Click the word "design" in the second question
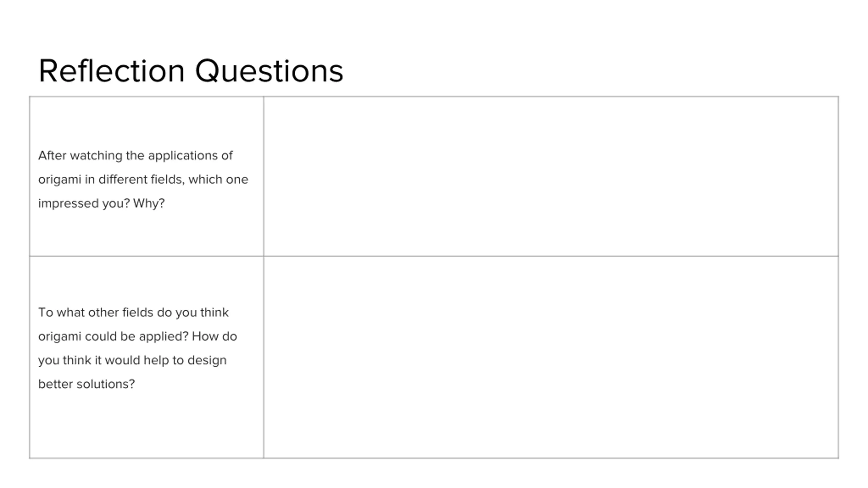868x488 pixels. pyautogui.click(x=207, y=361)
